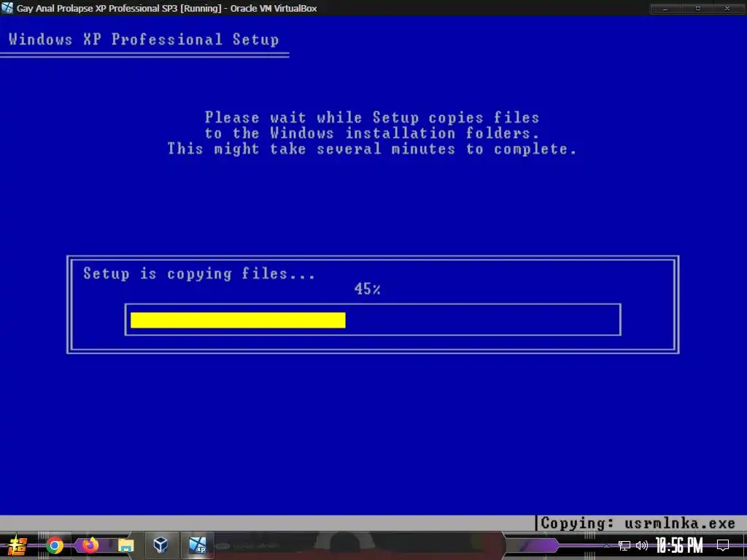The image size is (747, 560).
Task: Open Firefox from the taskbar
Action: [90, 545]
